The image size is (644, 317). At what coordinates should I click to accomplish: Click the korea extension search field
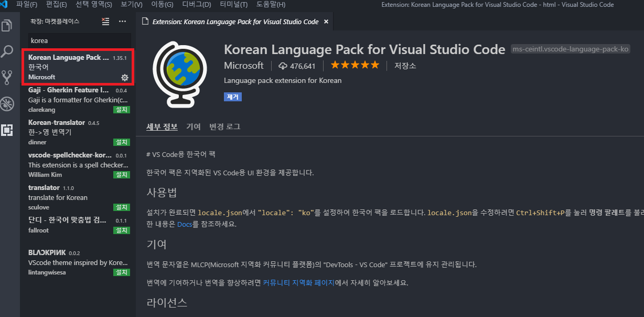(x=79, y=40)
